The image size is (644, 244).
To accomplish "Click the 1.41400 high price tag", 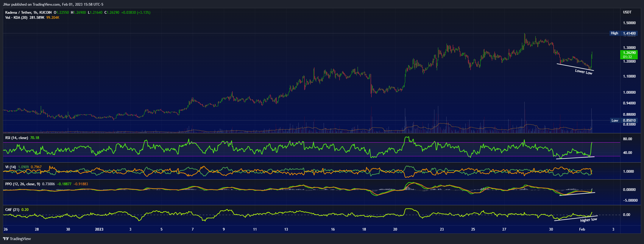I will (x=629, y=33).
